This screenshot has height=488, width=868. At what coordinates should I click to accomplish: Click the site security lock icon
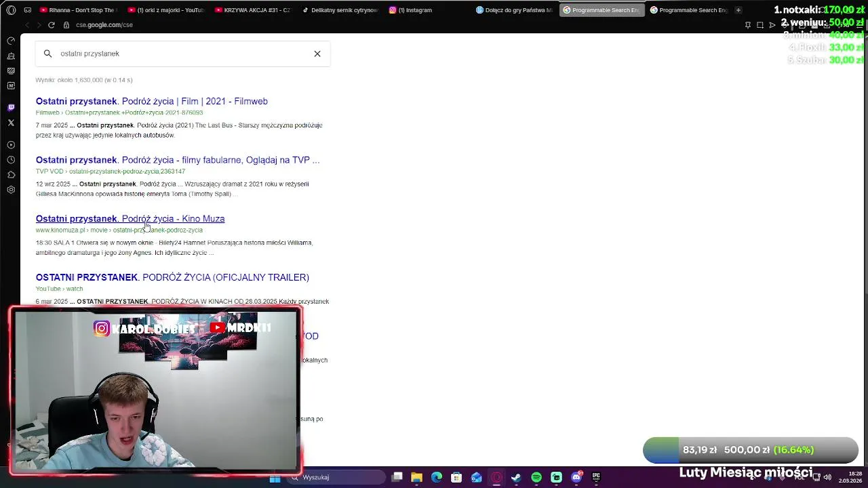point(66,25)
